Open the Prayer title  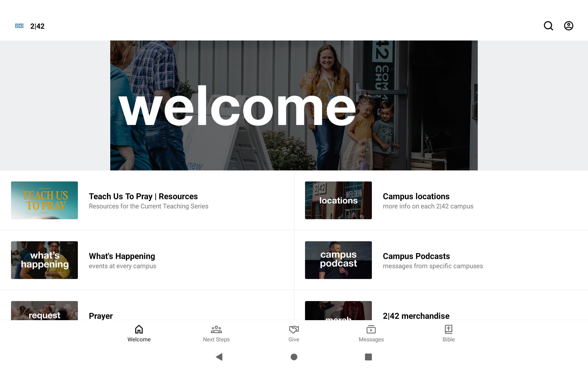[x=101, y=316]
